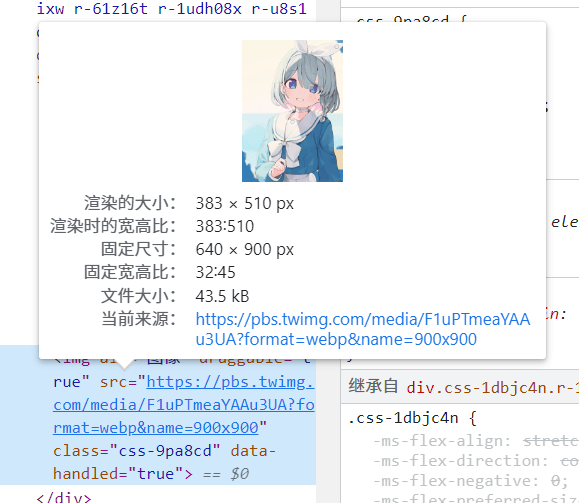Select the closing div tag in the DOM tree
The height and width of the screenshot is (503, 579).
point(64,497)
